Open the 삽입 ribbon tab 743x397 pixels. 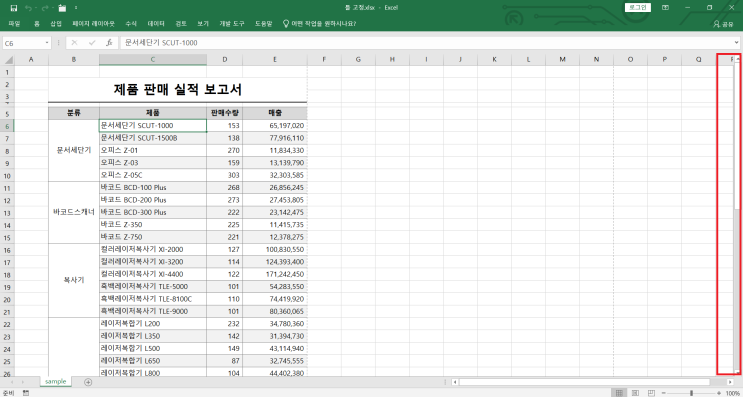click(x=56, y=23)
